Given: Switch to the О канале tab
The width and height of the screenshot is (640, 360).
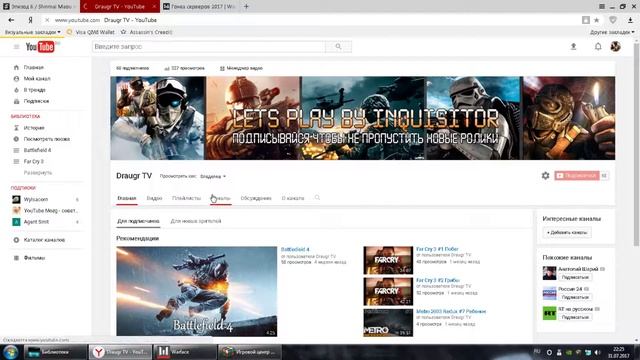Looking at the screenshot, I should tap(293, 198).
